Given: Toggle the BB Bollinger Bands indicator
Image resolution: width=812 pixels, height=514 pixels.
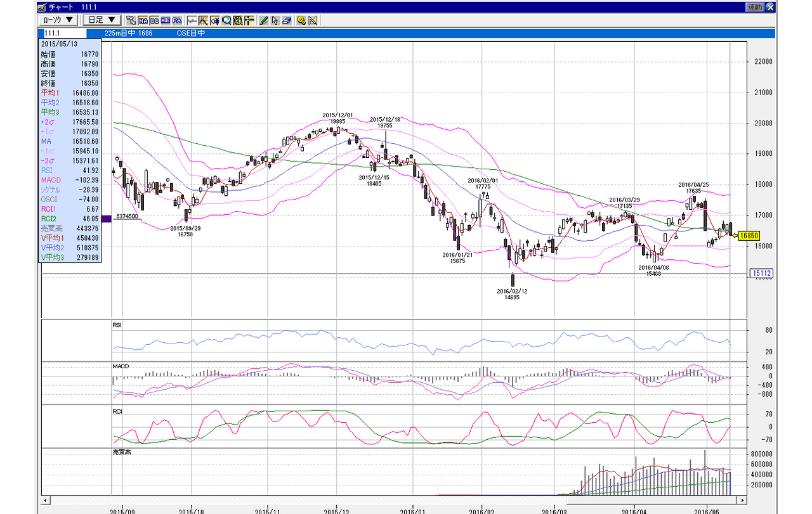Looking at the screenshot, I should (155, 20).
